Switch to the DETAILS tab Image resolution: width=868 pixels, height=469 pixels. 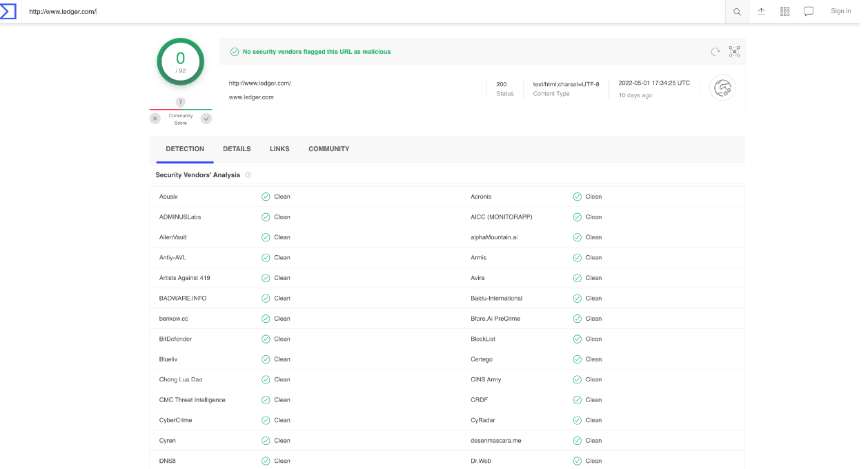[x=237, y=149]
